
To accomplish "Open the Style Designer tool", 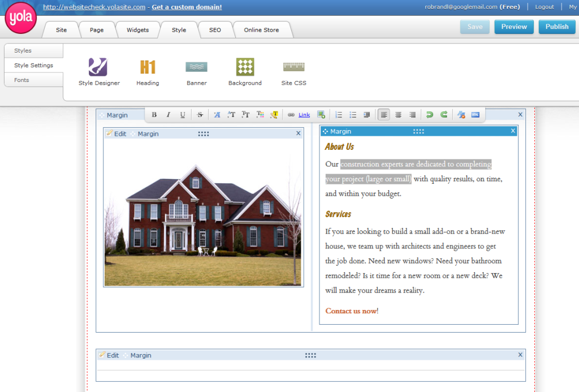I will 98,67.
